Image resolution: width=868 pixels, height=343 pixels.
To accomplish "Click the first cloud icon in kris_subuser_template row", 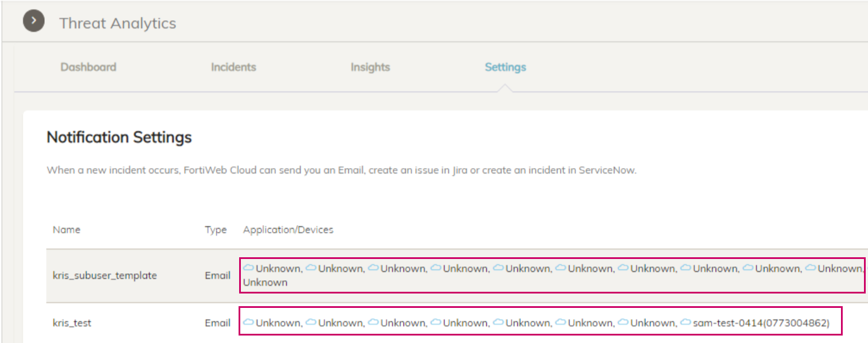I will tap(248, 266).
